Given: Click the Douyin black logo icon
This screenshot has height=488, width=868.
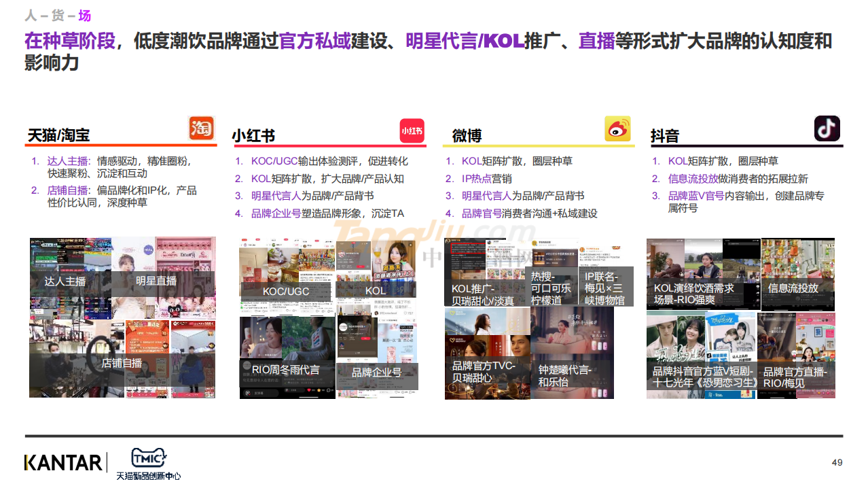Looking at the screenshot, I should (x=827, y=128).
